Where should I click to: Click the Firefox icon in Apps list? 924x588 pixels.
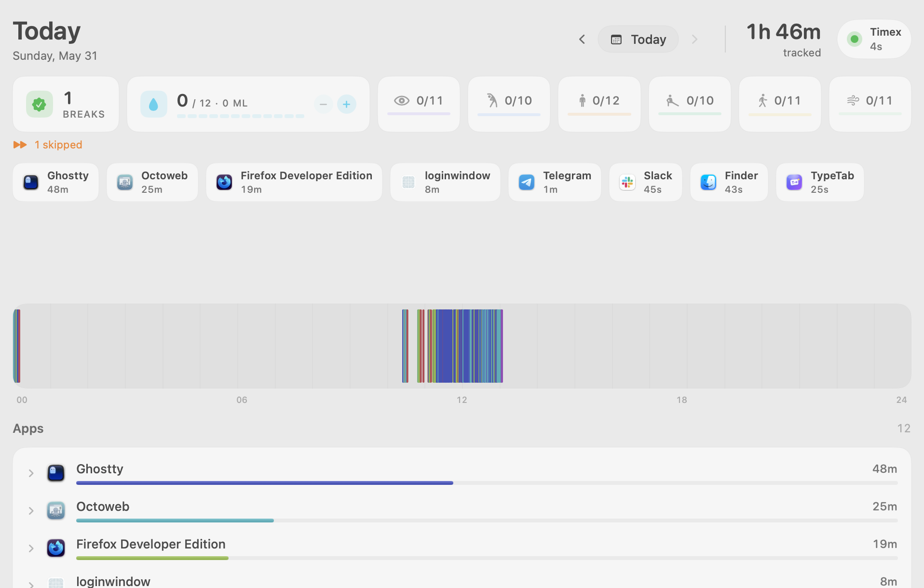pyautogui.click(x=56, y=548)
